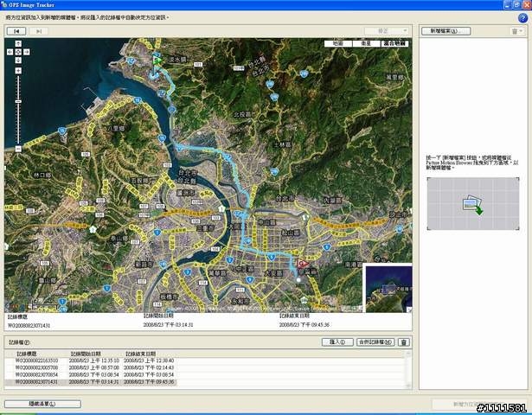Sort by the 記錄結束日期 column header
Image resolution: width=532 pixels, height=415 pixels.
[140, 354]
